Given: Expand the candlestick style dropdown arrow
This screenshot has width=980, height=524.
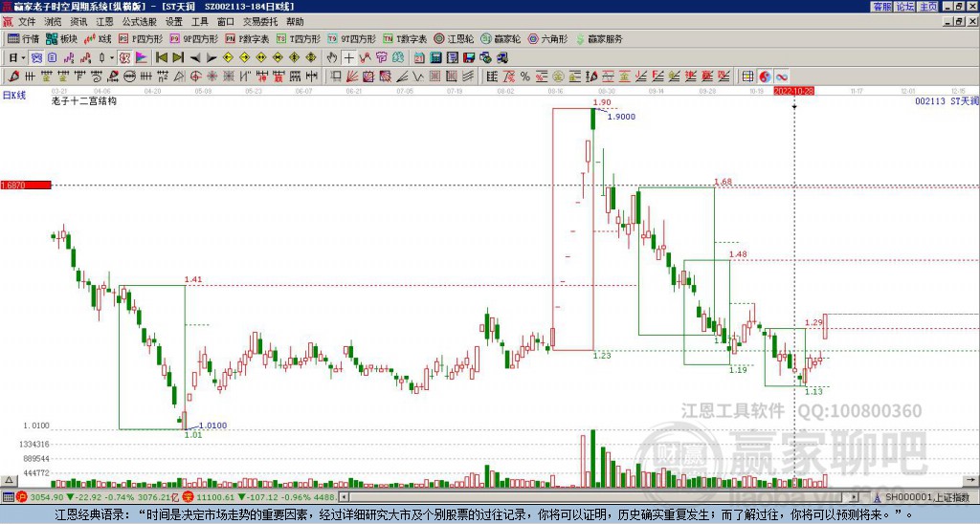Looking at the screenshot, I should tap(112, 57).
